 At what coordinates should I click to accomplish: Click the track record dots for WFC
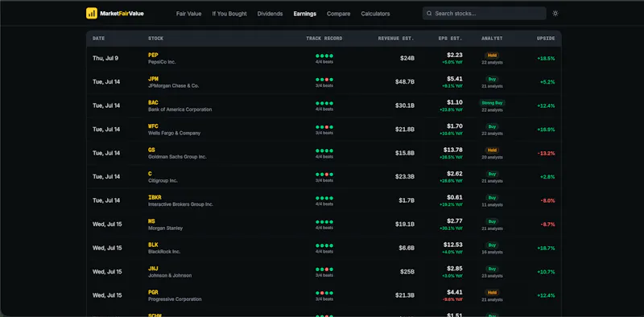(x=324, y=127)
